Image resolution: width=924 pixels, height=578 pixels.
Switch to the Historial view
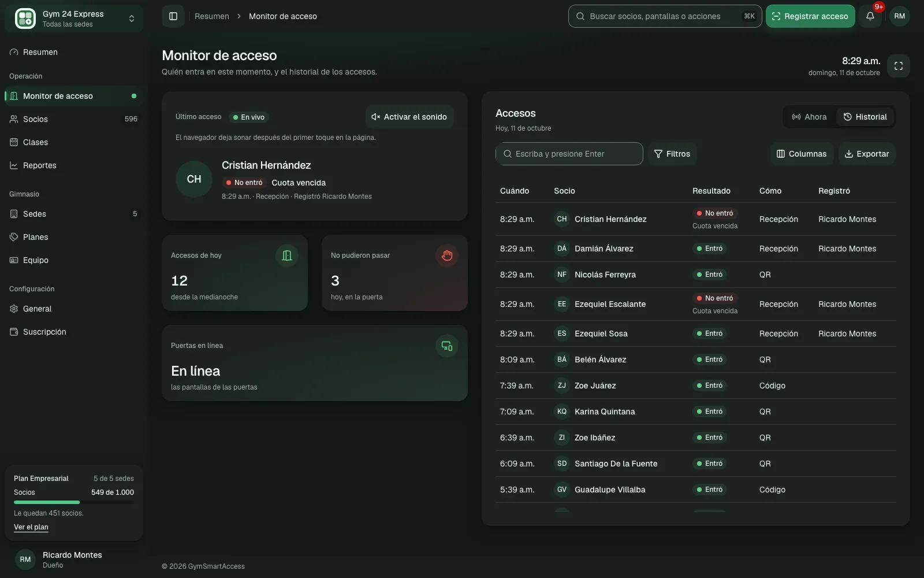[x=865, y=117]
